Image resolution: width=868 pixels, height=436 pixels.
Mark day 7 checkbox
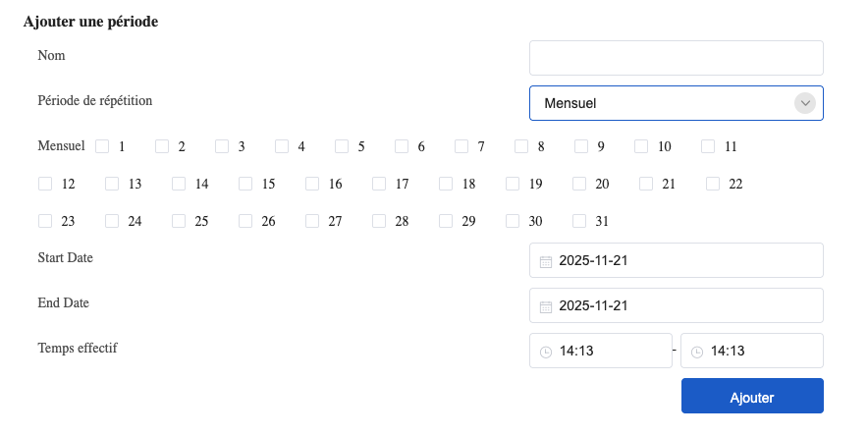461,146
